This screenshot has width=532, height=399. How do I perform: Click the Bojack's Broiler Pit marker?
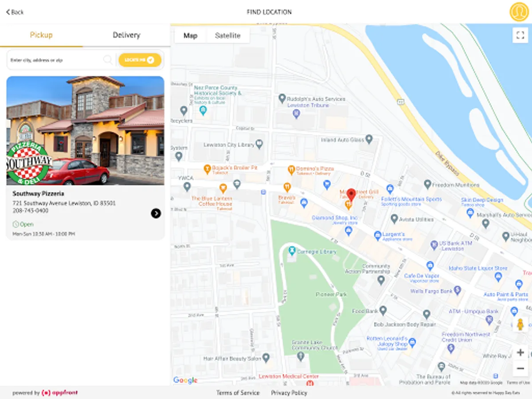click(207, 168)
